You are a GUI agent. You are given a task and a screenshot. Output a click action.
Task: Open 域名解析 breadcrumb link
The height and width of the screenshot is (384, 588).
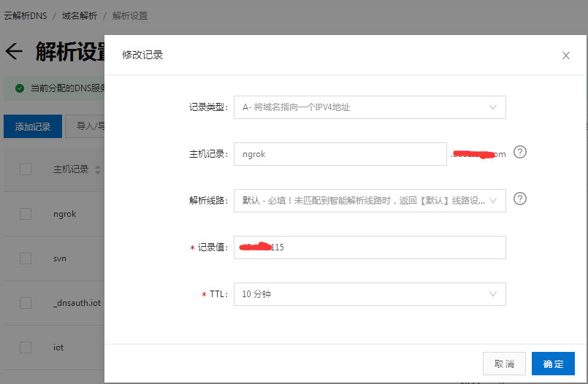[80, 15]
